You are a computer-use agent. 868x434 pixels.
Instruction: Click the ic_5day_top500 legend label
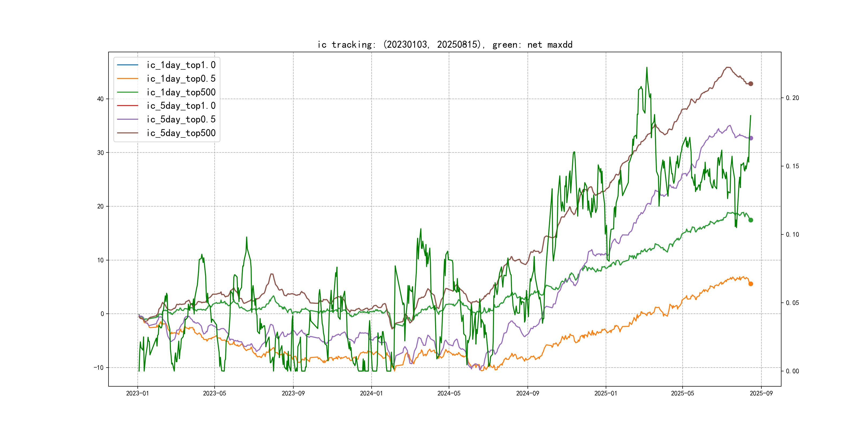pyautogui.click(x=181, y=133)
